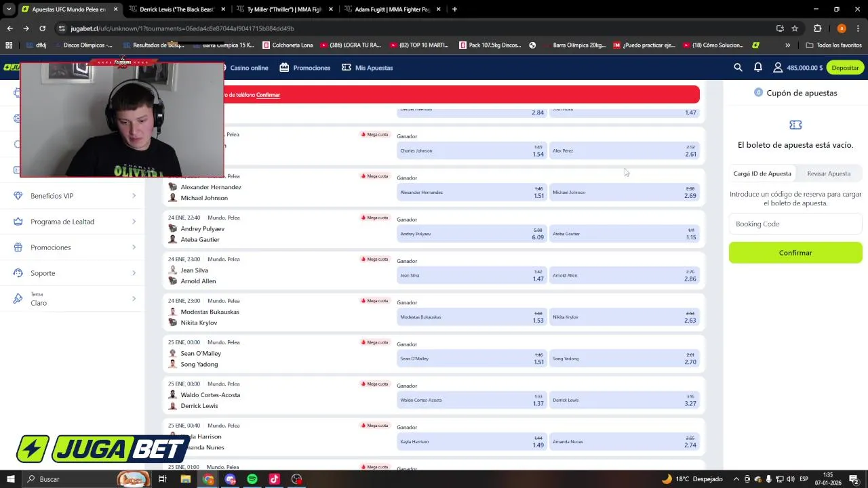The image size is (868, 488).
Task: Select Derrick Lewis odds 3.27
Action: tap(624, 400)
